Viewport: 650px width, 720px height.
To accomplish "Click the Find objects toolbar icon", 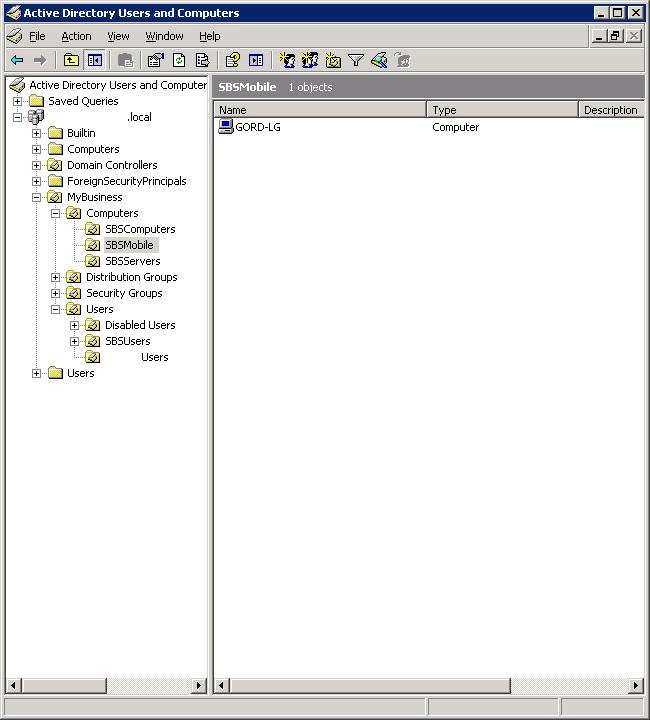I will pyautogui.click(x=379, y=60).
